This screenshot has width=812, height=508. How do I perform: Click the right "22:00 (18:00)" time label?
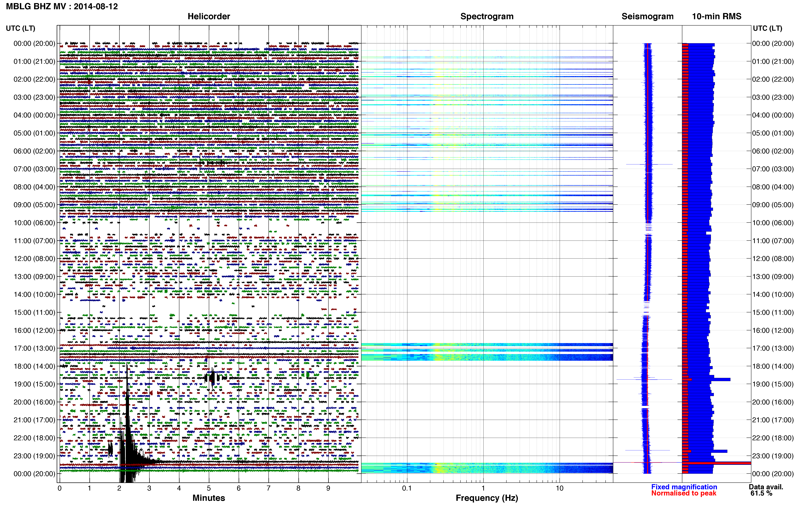(x=773, y=438)
